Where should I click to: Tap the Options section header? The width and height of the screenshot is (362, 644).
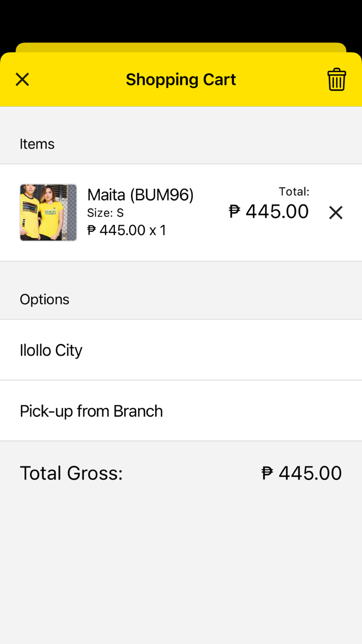click(x=44, y=299)
